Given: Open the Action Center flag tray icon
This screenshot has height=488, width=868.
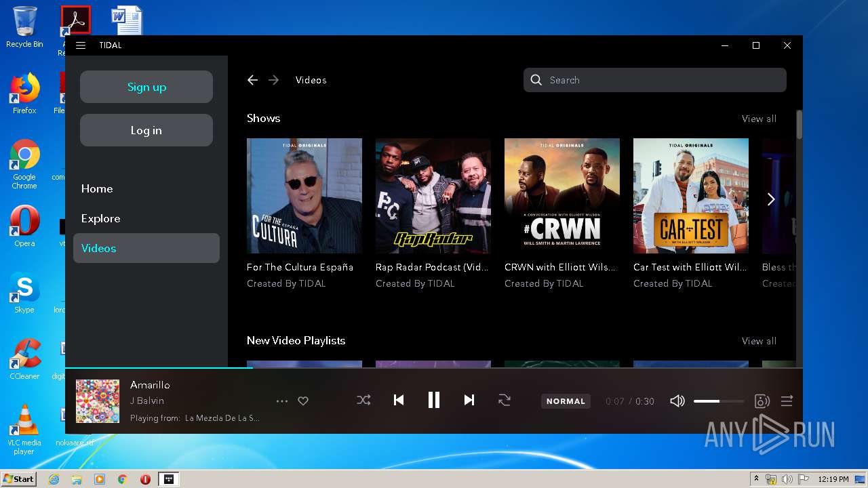Looking at the screenshot, I should tap(803, 479).
